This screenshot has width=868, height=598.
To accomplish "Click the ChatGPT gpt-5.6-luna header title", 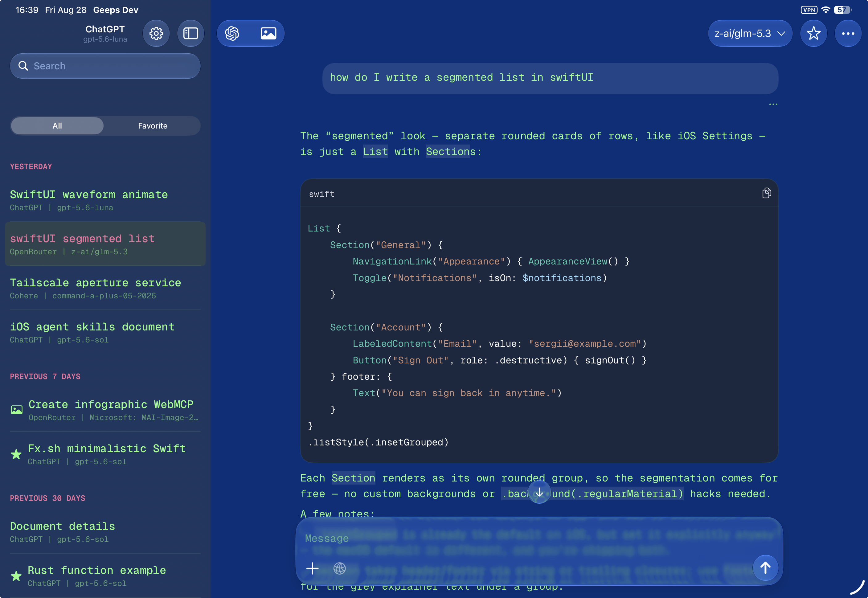I will pos(105,33).
